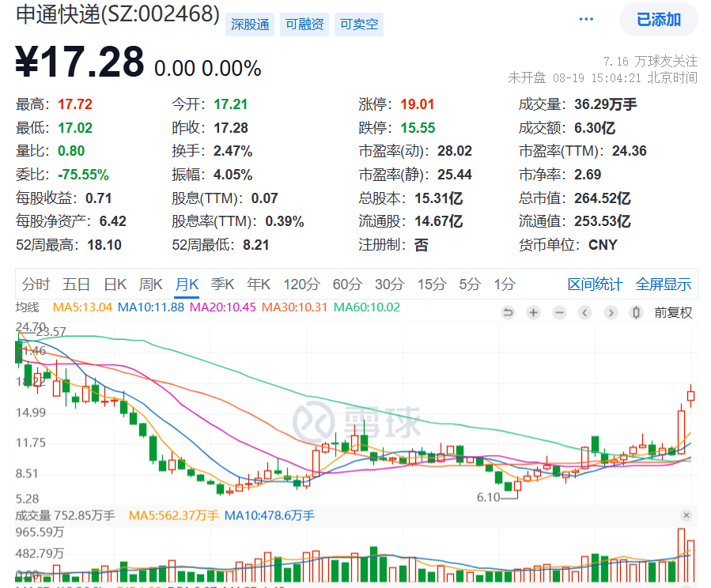Image resolution: width=711 pixels, height=588 pixels.
Task: Switch to the 5分 chart tab
Action: tap(470, 285)
